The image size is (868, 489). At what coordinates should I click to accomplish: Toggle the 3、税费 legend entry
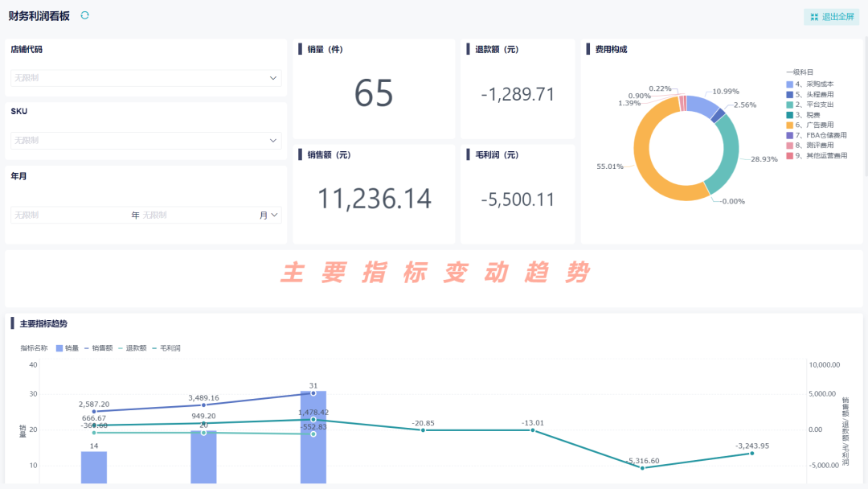pyautogui.click(x=803, y=115)
